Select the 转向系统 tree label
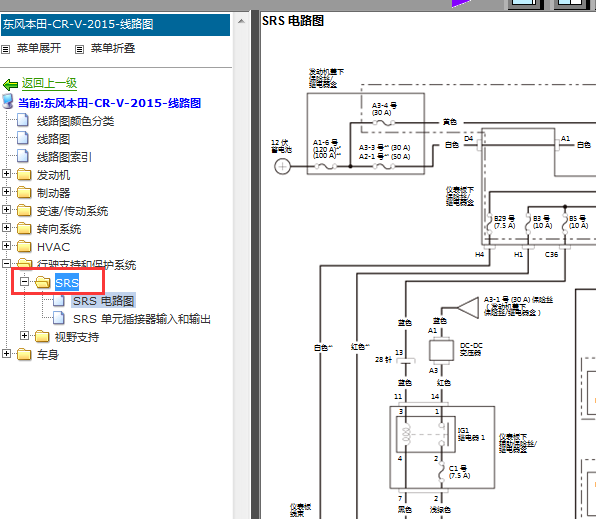Image resolution: width=596 pixels, height=519 pixels. click(59, 229)
